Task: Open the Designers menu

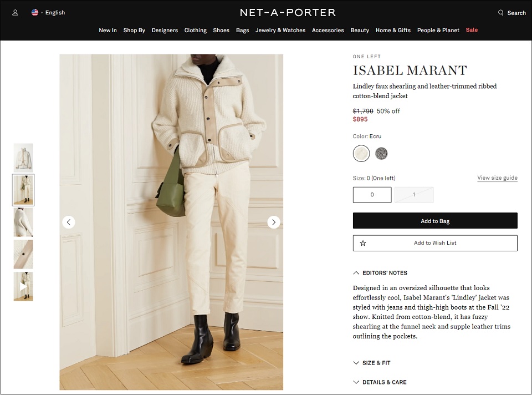Action: point(165,30)
